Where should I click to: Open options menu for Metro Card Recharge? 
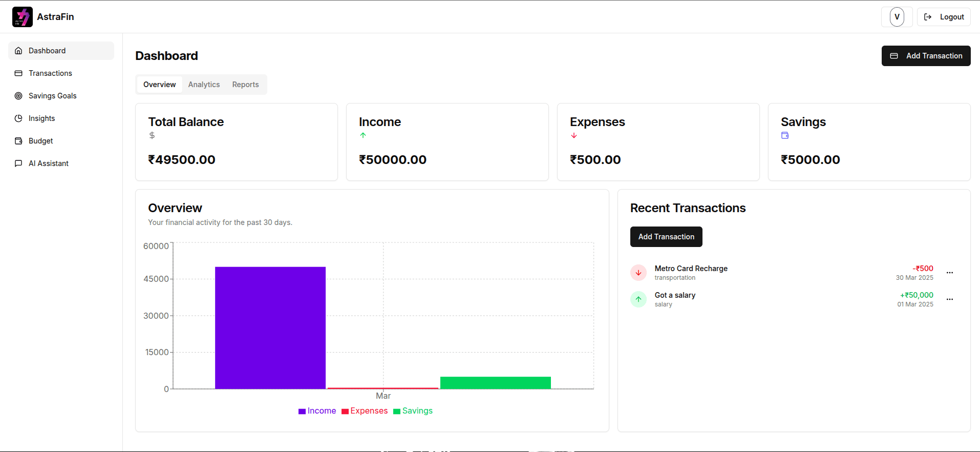pos(950,273)
